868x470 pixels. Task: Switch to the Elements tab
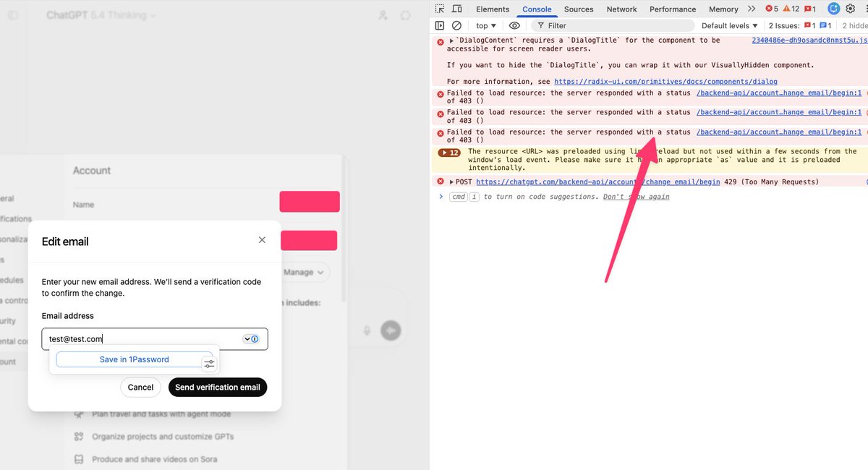click(x=493, y=9)
